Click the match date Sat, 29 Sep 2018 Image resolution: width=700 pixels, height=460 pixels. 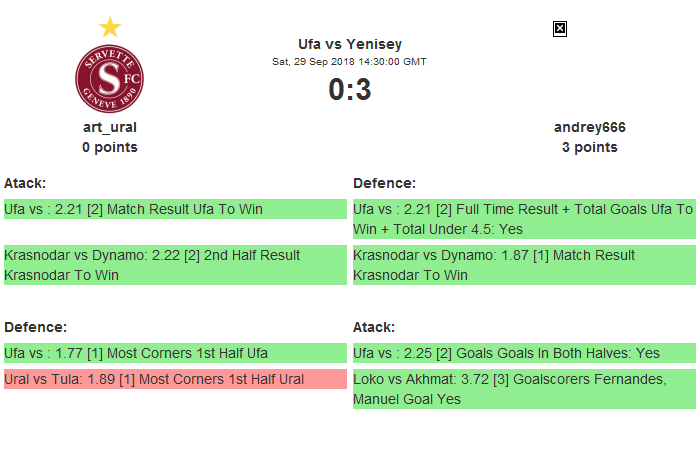pos(350,61)
